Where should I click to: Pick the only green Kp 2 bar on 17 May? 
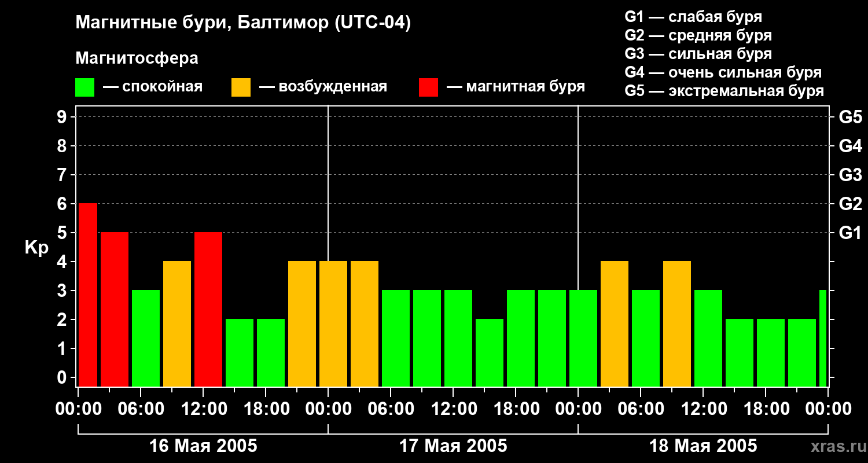pos(490,352)
